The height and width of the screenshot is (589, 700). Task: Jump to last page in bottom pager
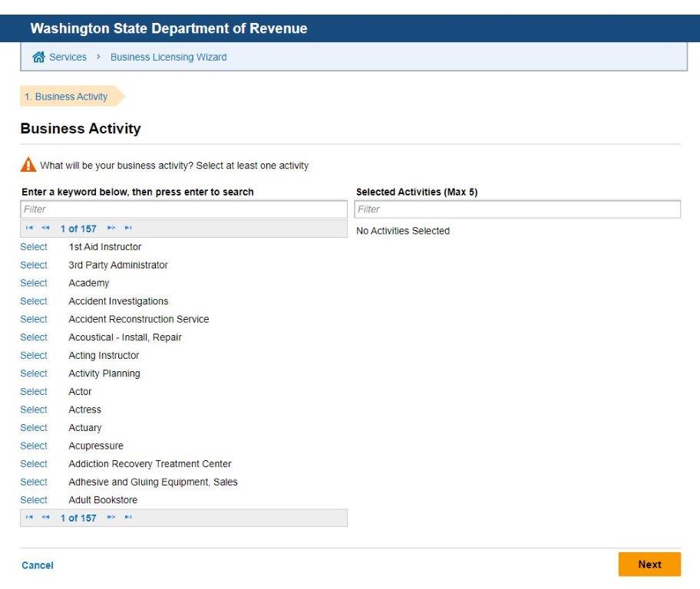point(128,517)
